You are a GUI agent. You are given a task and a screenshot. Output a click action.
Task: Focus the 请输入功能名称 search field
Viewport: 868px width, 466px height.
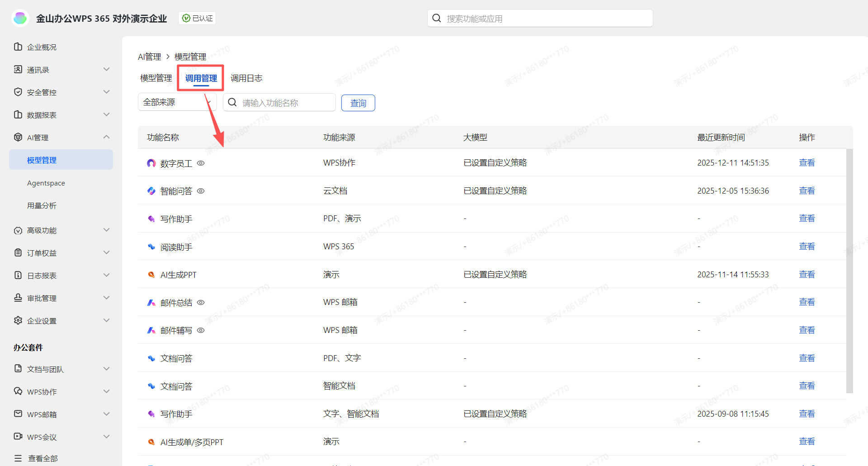coord(279,102)
